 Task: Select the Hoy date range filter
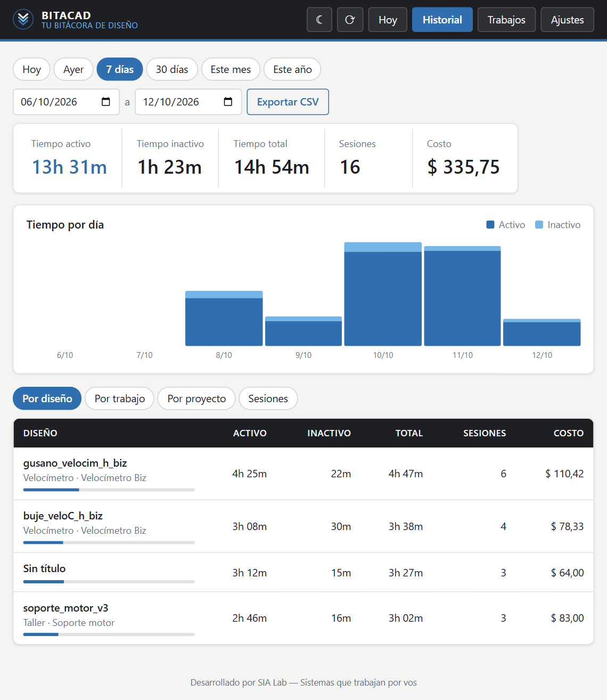pyautogui.click(x=31, y=69)
